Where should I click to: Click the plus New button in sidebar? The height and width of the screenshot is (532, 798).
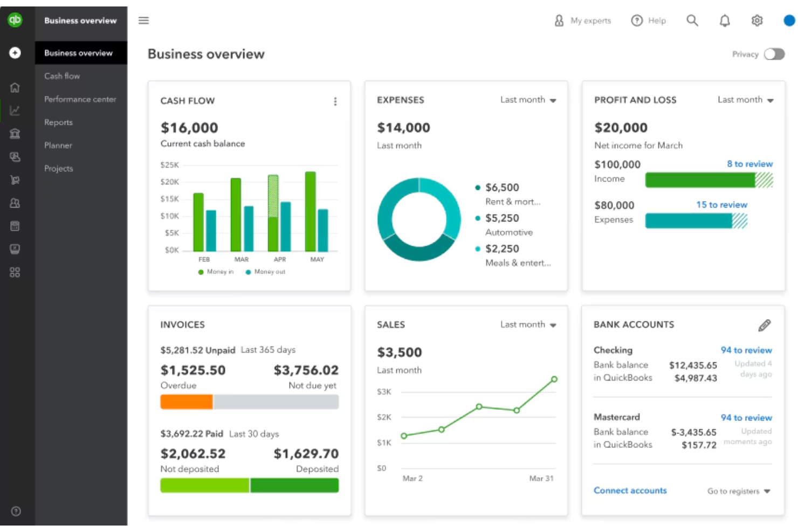[15, 53]
